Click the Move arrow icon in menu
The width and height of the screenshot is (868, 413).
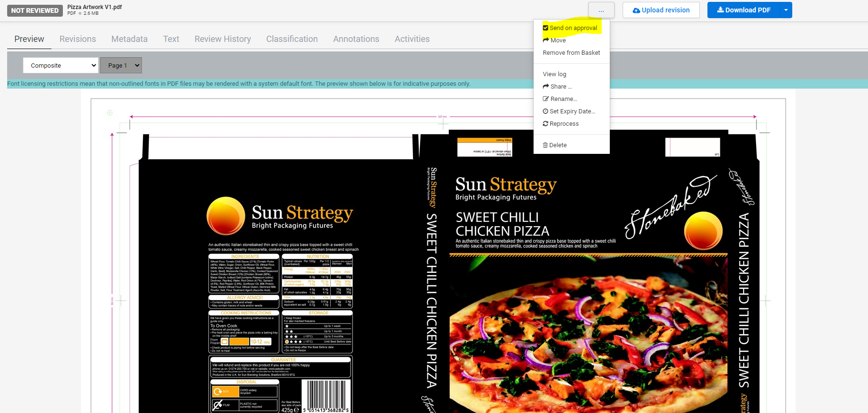click(546, 40)
